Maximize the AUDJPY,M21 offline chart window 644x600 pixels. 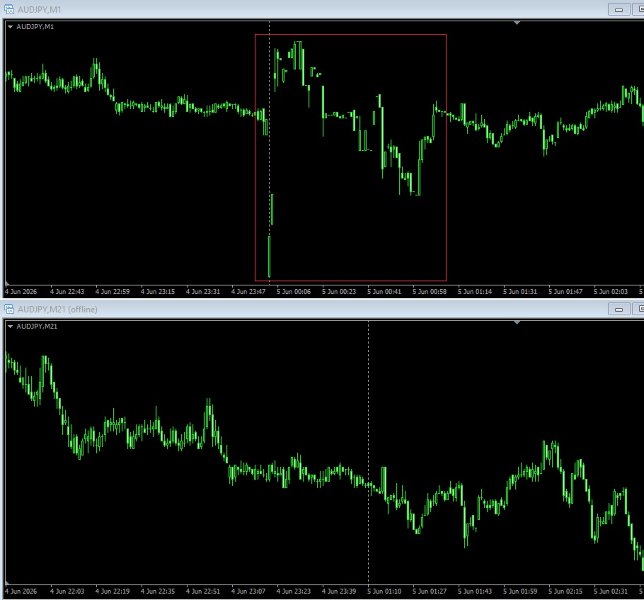pyautogui.click(x=639, y=309)
